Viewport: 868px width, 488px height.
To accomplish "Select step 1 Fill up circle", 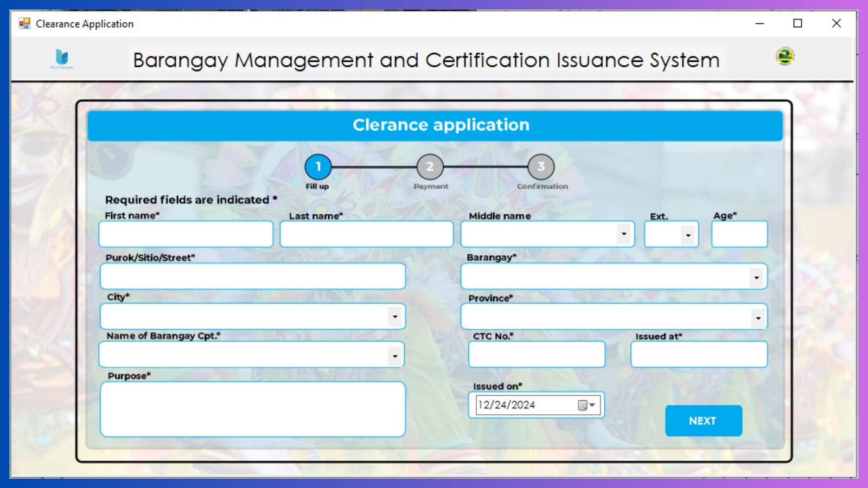I will [318, 167].
